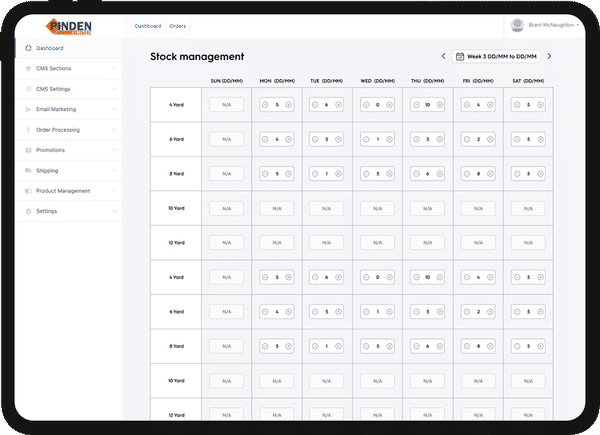
Task: Click the Order Processing dollar icon
Action: click(x=28, y=130)
